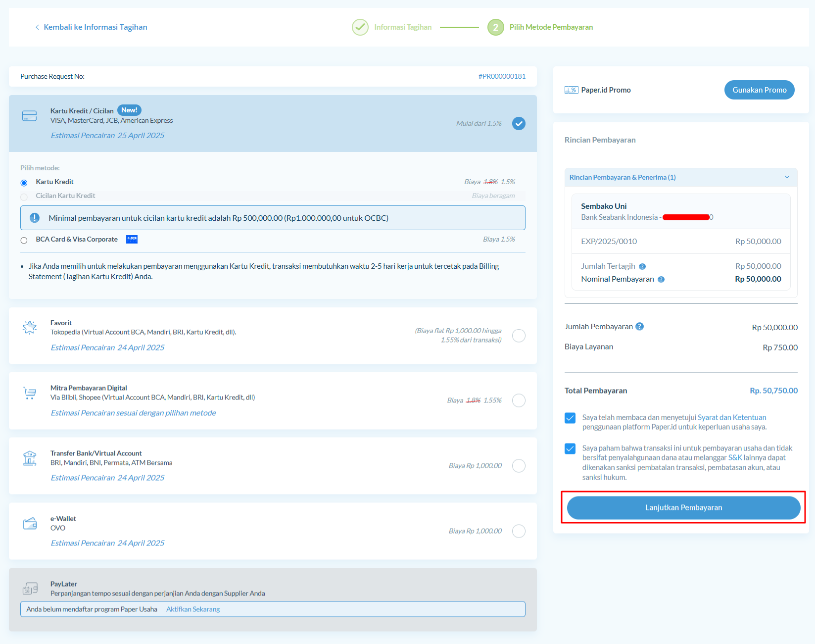
Task: Click the green checkmark step Informasi Tagihan
Action: pyautogui.click(x=360, y=27)
